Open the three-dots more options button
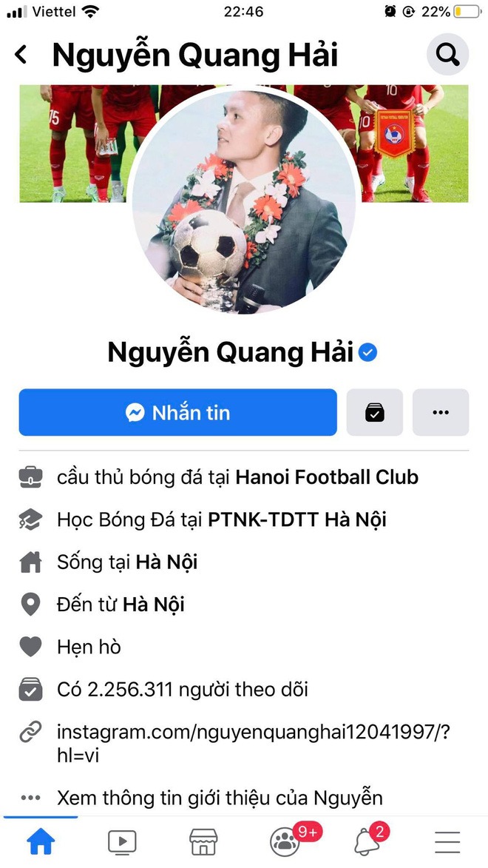Screen dimensions: 488x868 (441, 412)
